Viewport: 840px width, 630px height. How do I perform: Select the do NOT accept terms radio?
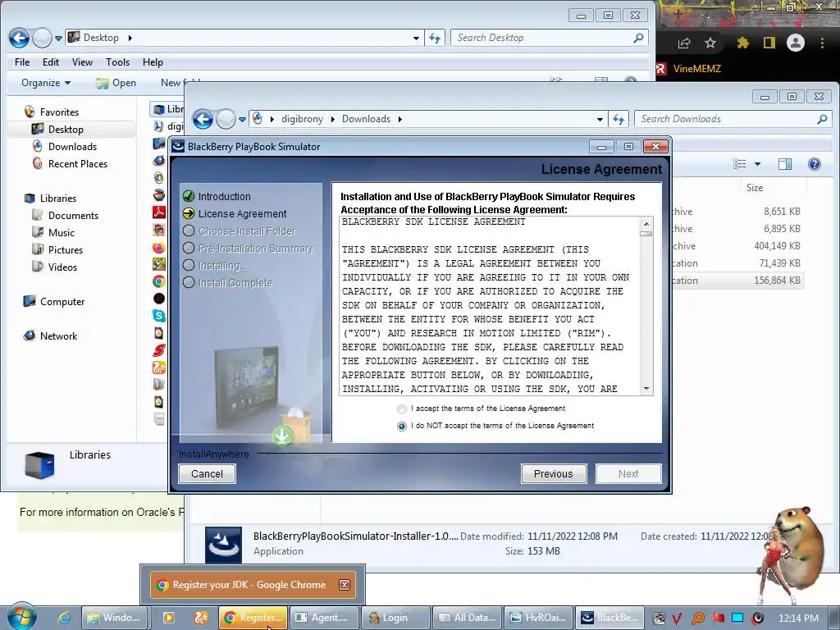pos(402,427)
